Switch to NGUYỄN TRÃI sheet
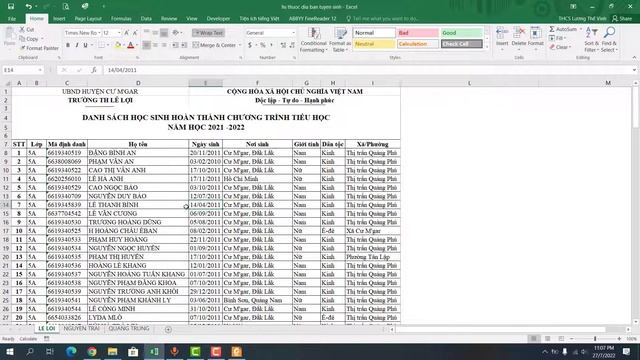 click(x=81, y=329)
